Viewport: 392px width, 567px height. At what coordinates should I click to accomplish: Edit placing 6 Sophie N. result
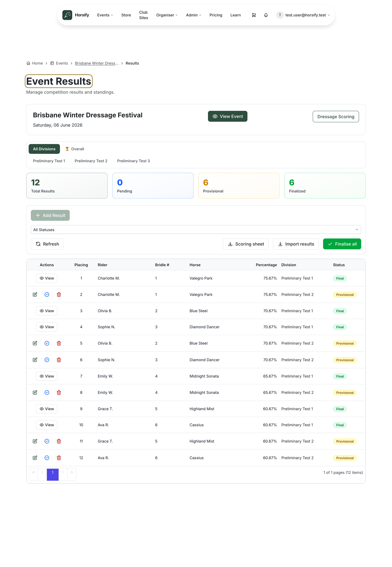click(35, 360)
